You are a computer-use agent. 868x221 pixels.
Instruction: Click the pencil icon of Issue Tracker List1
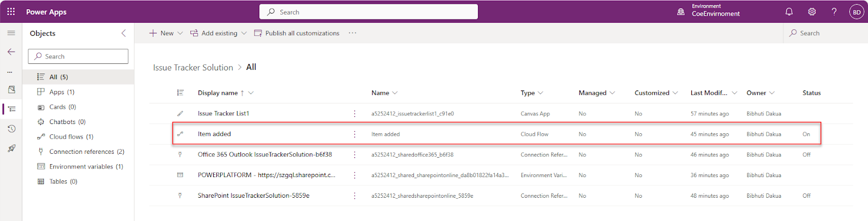[180, 114]
